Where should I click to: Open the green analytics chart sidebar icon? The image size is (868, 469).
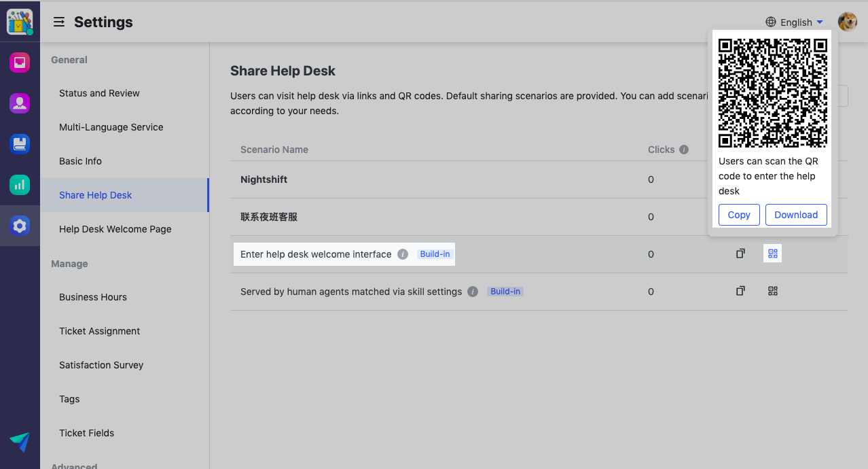tap(20, 184)
